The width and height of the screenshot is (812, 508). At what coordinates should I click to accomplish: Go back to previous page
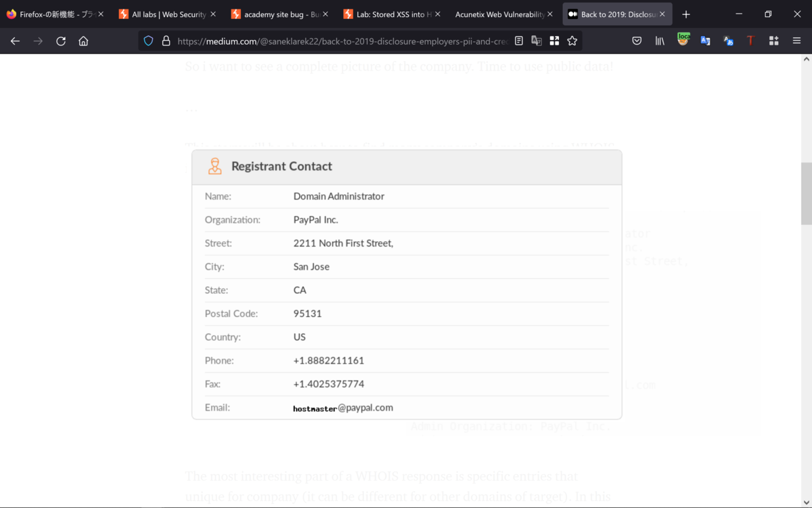15,41
